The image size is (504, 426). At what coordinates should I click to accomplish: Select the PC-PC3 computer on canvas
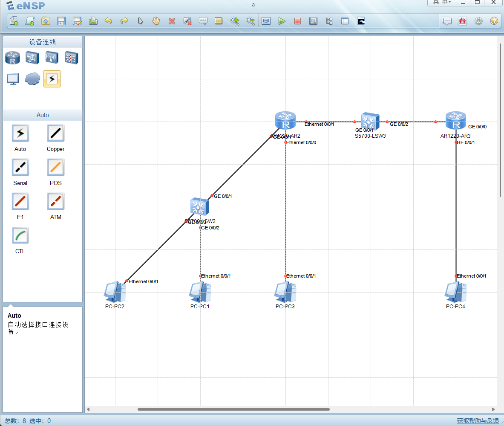(285, 292)
